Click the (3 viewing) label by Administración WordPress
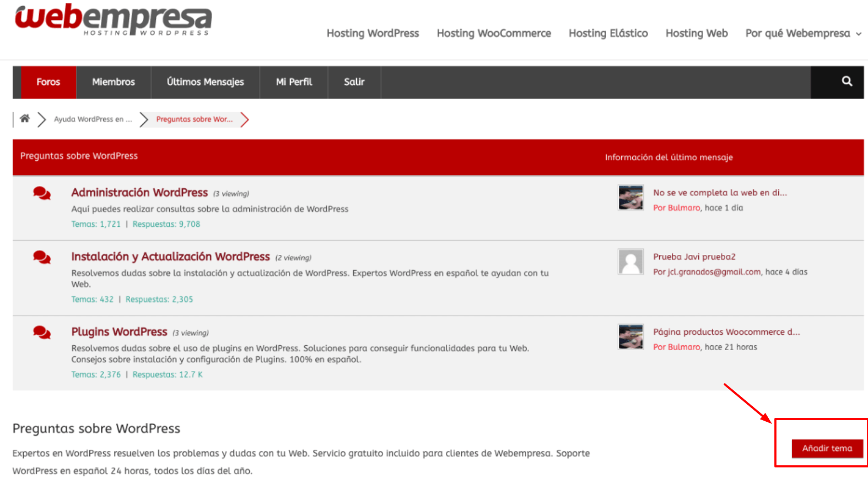This screenshot has height=479, width=868. (231, 194)
